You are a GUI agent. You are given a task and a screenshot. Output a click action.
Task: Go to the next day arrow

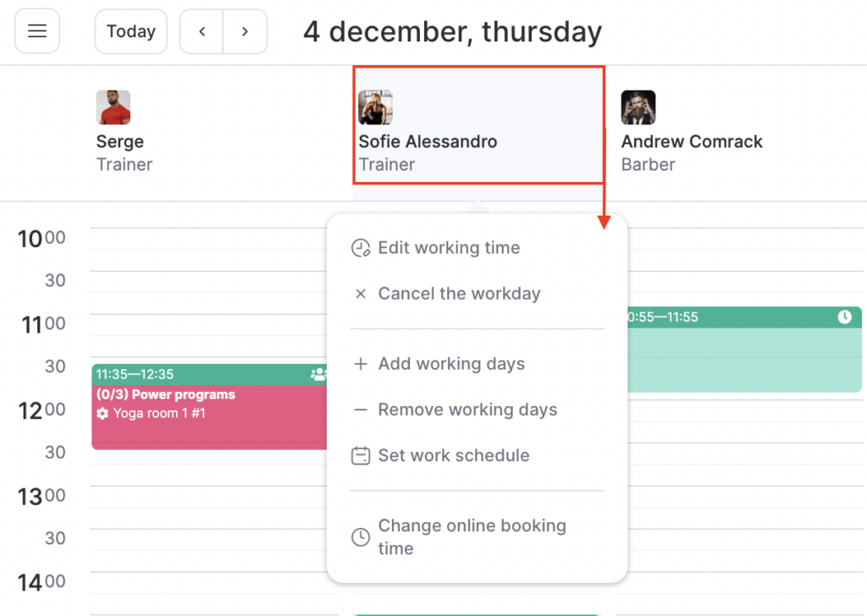click(x=245, y=31)
